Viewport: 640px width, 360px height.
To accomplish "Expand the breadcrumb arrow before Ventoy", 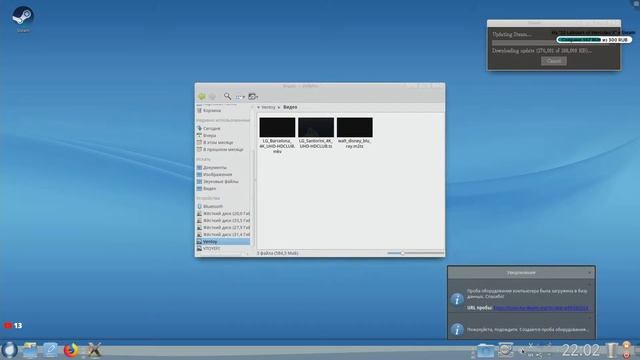I will click(258, 107).
